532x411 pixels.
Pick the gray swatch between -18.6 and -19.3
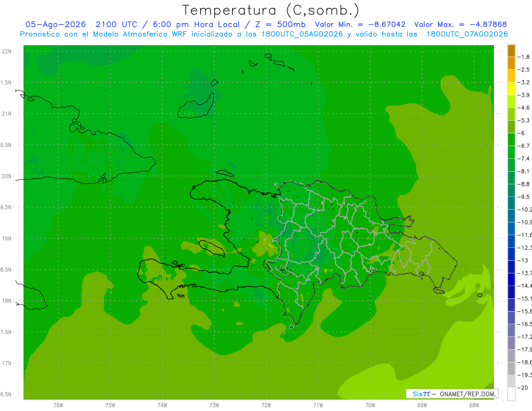(511, 368)
